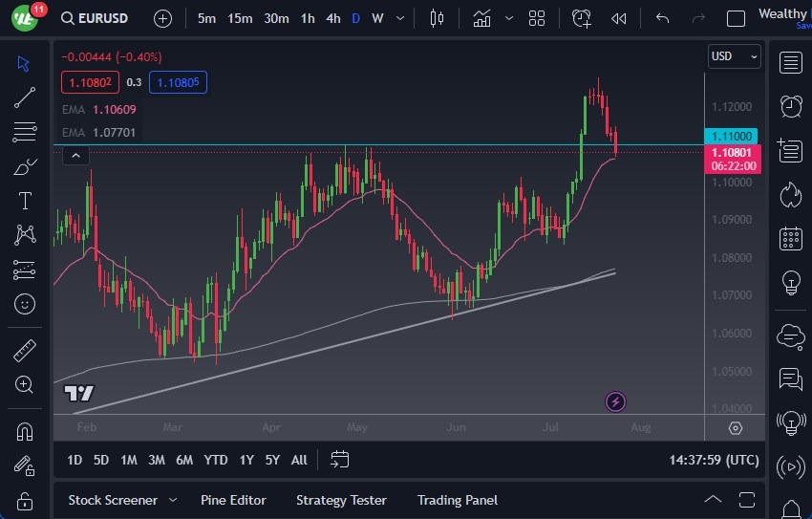Open the calendar panel in right sidebar
812x519 pixels.
pos(790,238)
